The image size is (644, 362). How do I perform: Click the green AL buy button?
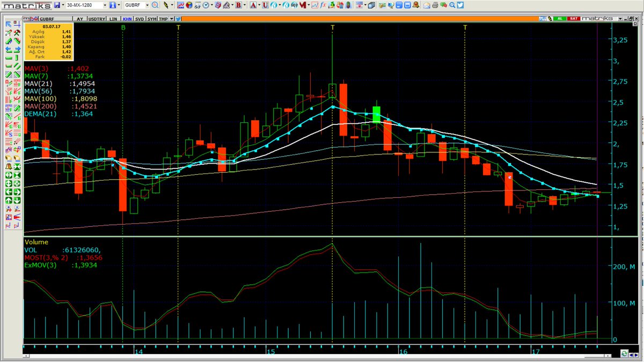point(559,18)
